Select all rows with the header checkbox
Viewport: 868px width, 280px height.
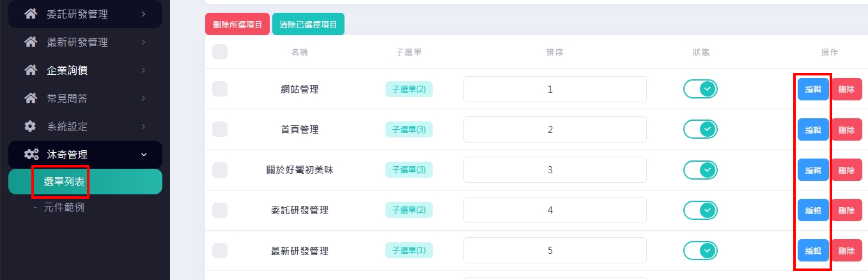click(x=220, y=52)
